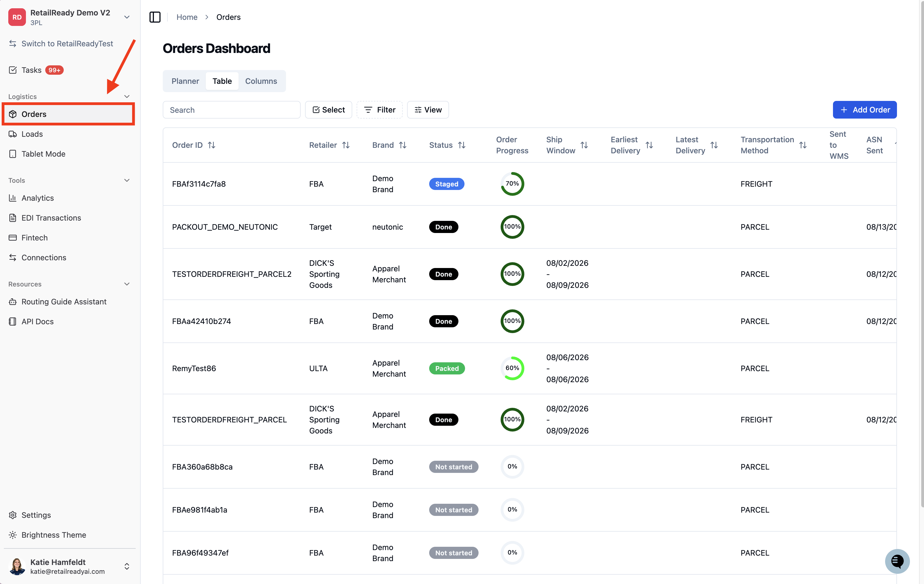Expand Katie Hamfeldt user menu
Screen dimensions: 924x584
pos(127,566)
